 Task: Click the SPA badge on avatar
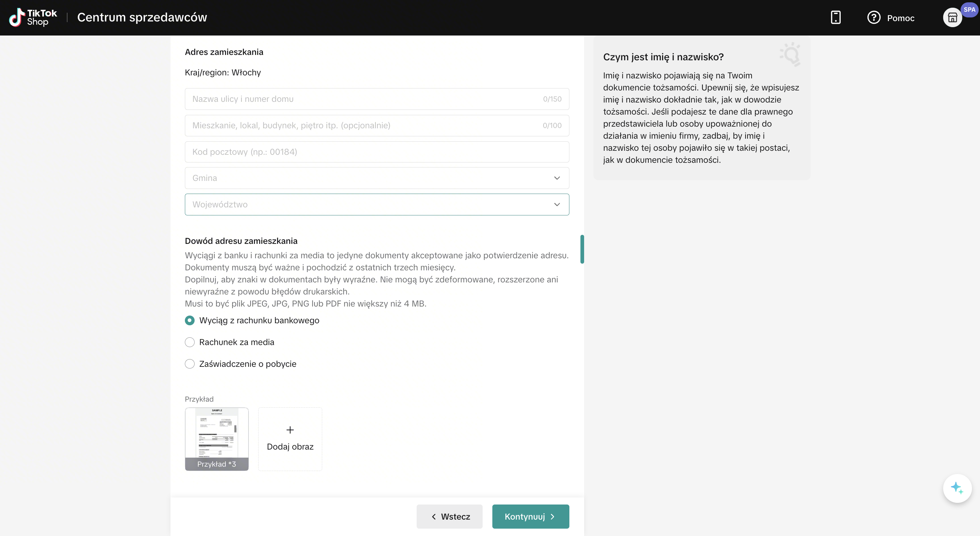pyautogui.click(x=969, y=9)
